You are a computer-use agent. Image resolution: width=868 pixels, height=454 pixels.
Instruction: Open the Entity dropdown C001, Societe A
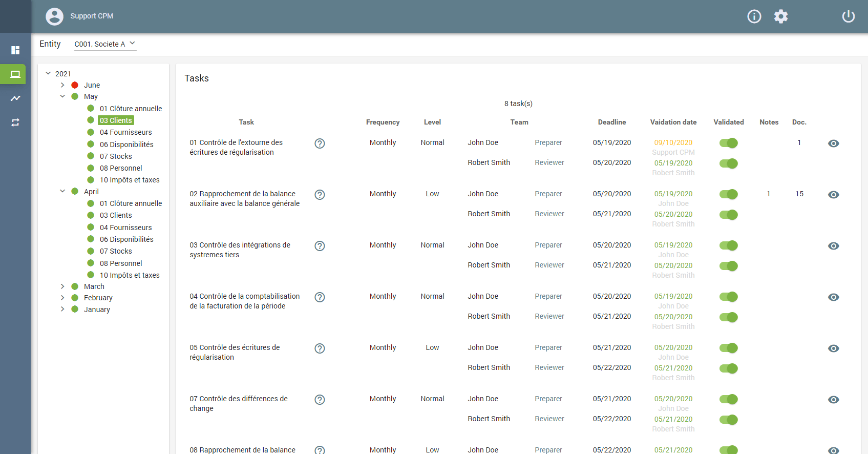pyautogui.click(x=104, y=44)
